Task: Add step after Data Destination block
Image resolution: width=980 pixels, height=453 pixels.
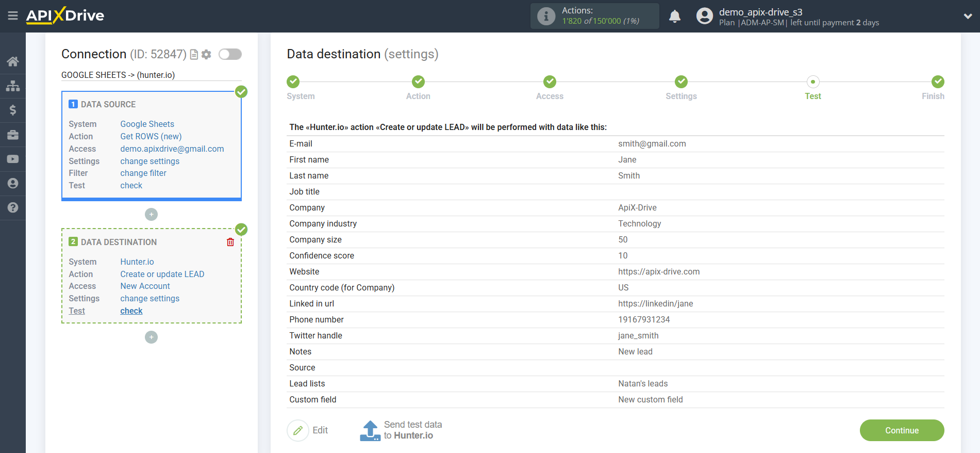Action: pyautogui.click(x=151, y=337)
